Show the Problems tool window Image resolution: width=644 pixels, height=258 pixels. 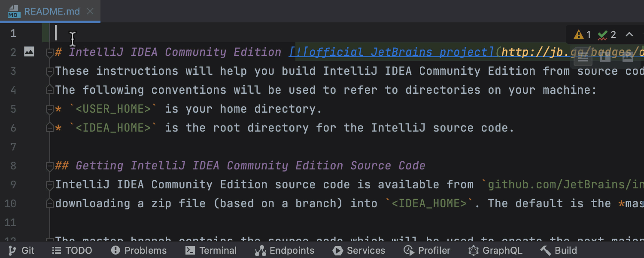(139, 250)
